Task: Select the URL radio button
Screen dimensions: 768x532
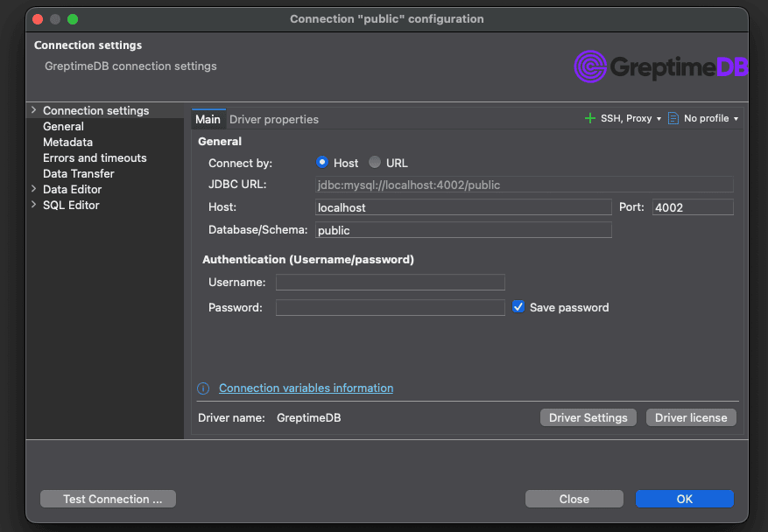Action: [375, 163]
